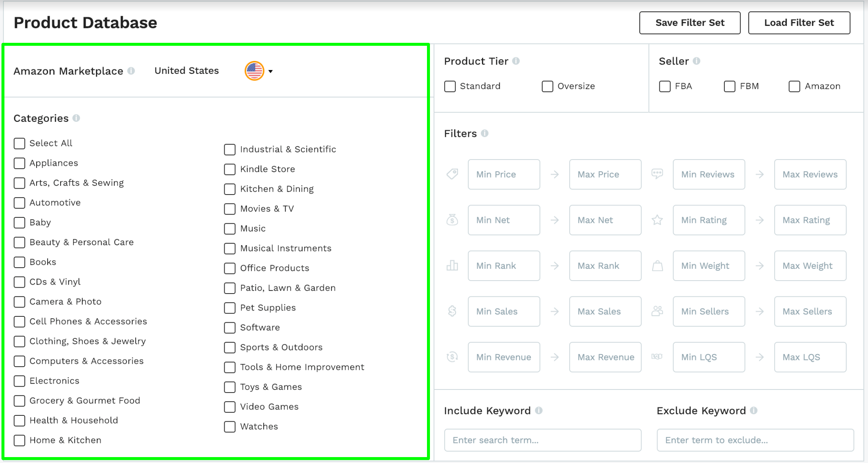Click the info icon beside Amazon Marketplace
868x463 pixels.
[x=131, y=71]
